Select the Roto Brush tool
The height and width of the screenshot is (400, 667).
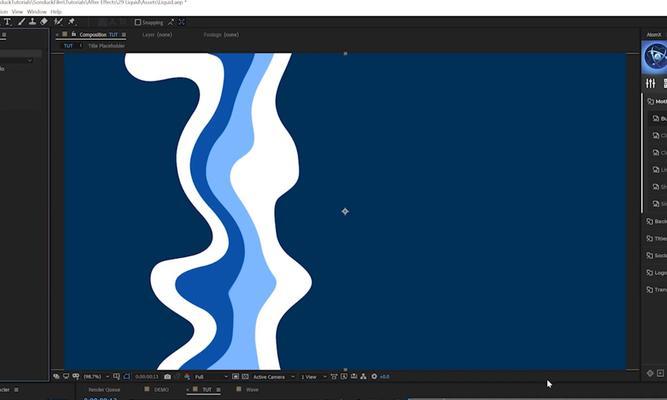58,22
